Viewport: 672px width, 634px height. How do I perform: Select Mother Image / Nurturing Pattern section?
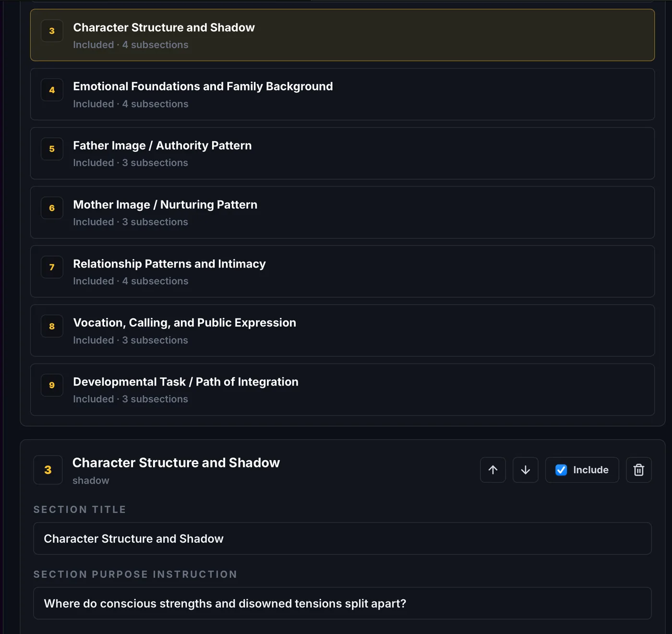pyautogui.click(x=342, y=212)
